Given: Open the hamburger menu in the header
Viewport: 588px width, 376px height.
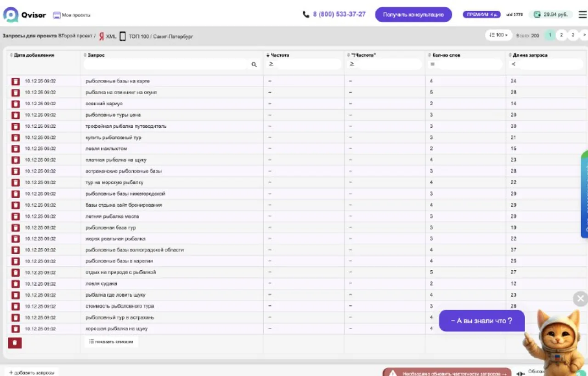Looking at the screenshot, I should pos(582,15).
